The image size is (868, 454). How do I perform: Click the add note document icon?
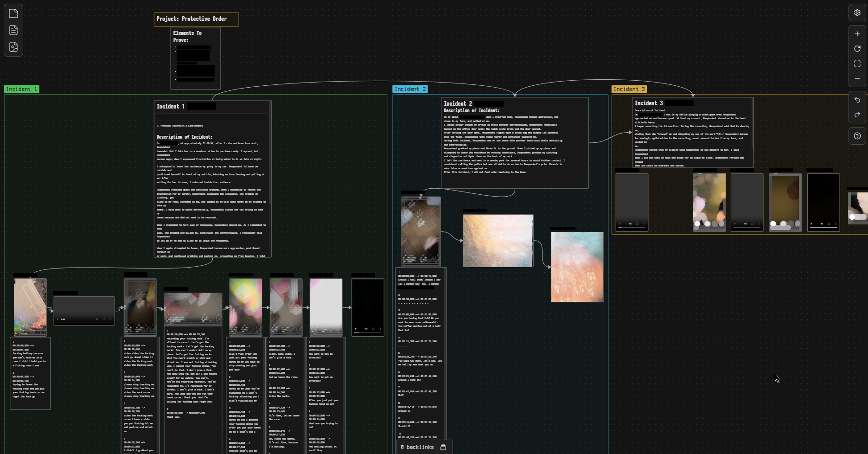coord(13,30)
